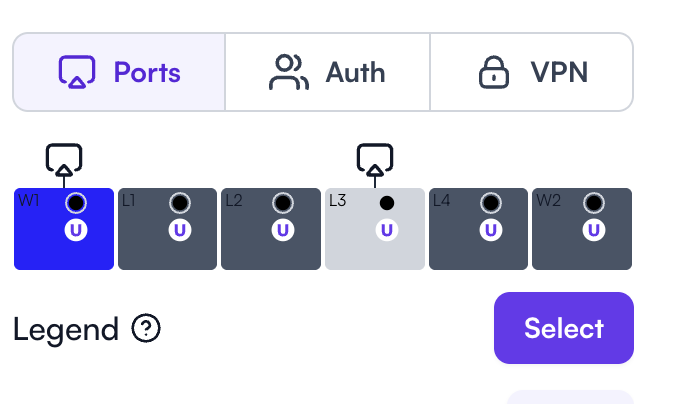Click the screen-share icon above port L3
Screen dimensions: 682x404
[375, 160]
